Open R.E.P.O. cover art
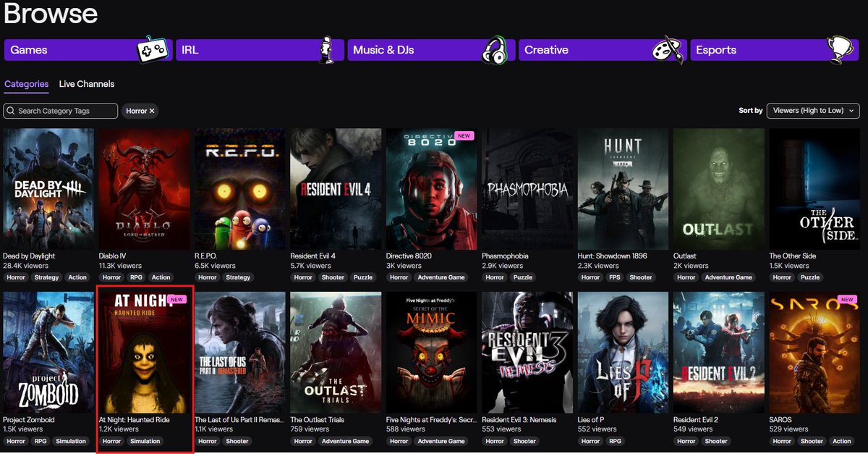 [240, 189]
